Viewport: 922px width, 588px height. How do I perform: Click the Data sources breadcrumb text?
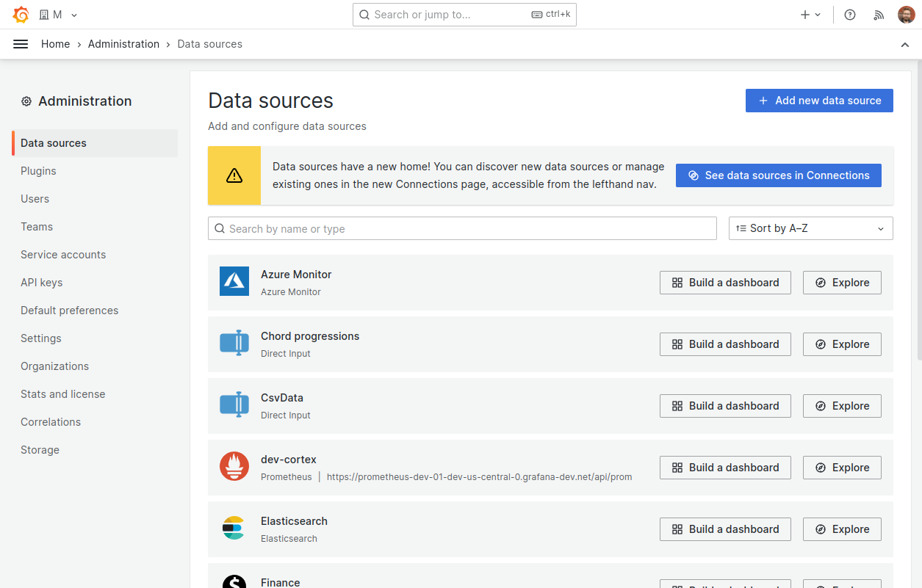[209, 44]
